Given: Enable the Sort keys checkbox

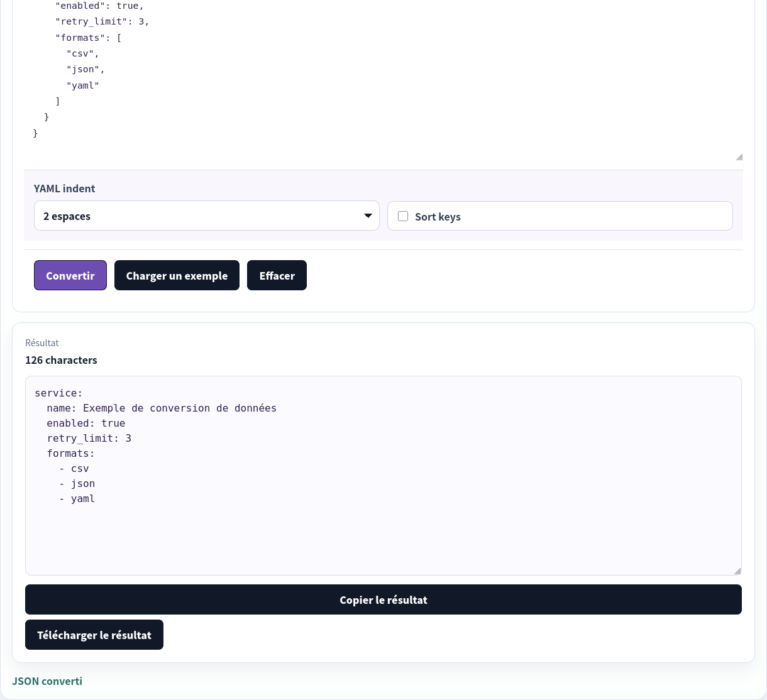Looking at the screenshot, I should tap(403, 216).
